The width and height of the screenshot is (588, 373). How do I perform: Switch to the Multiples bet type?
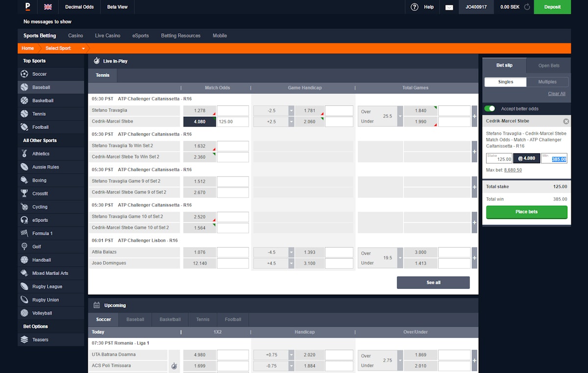548,82
